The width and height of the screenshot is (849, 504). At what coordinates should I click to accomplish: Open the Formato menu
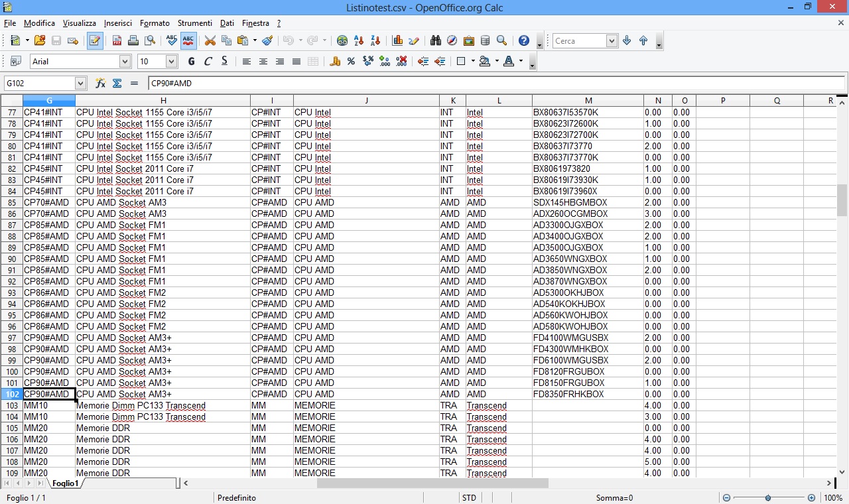coord(155,23)
